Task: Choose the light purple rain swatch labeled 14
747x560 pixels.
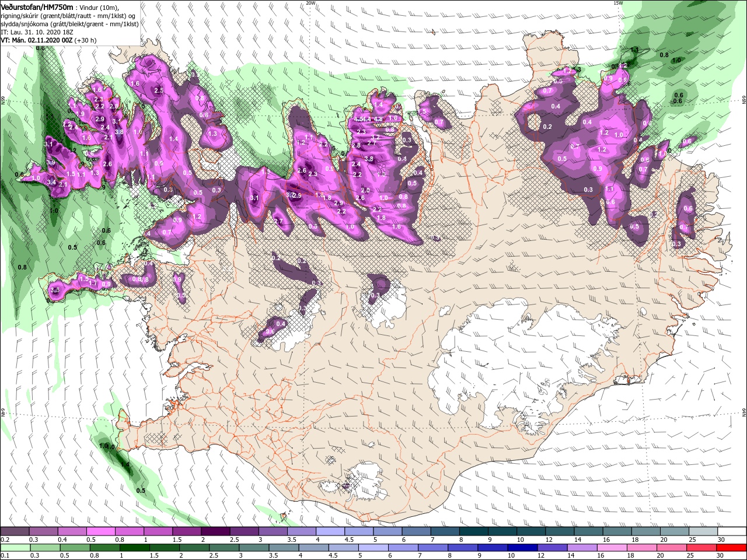Action: pyautogui.click(x=582, y=548)
